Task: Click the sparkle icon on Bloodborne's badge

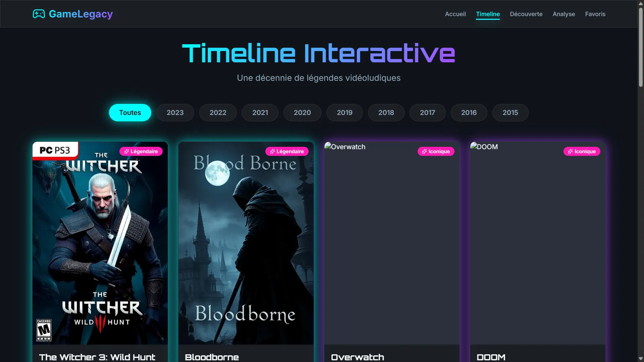Action: pyautogui.click(x=273, y=151)
